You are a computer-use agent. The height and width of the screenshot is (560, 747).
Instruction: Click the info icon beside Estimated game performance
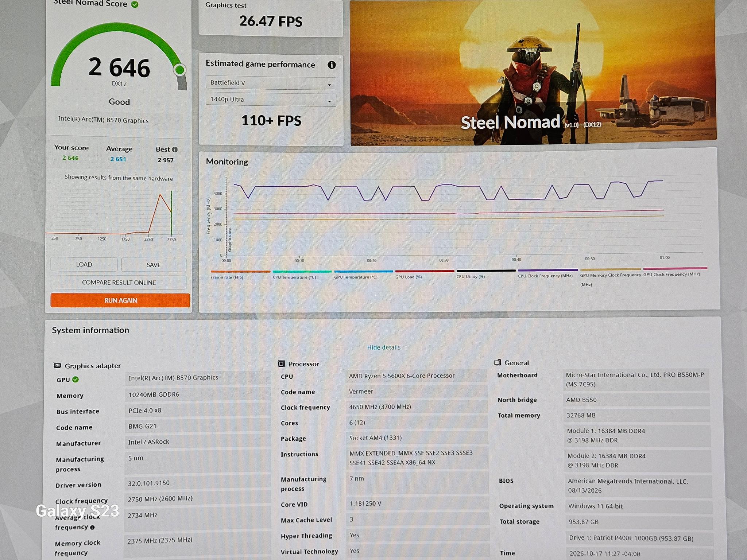[x=331, y=65]
